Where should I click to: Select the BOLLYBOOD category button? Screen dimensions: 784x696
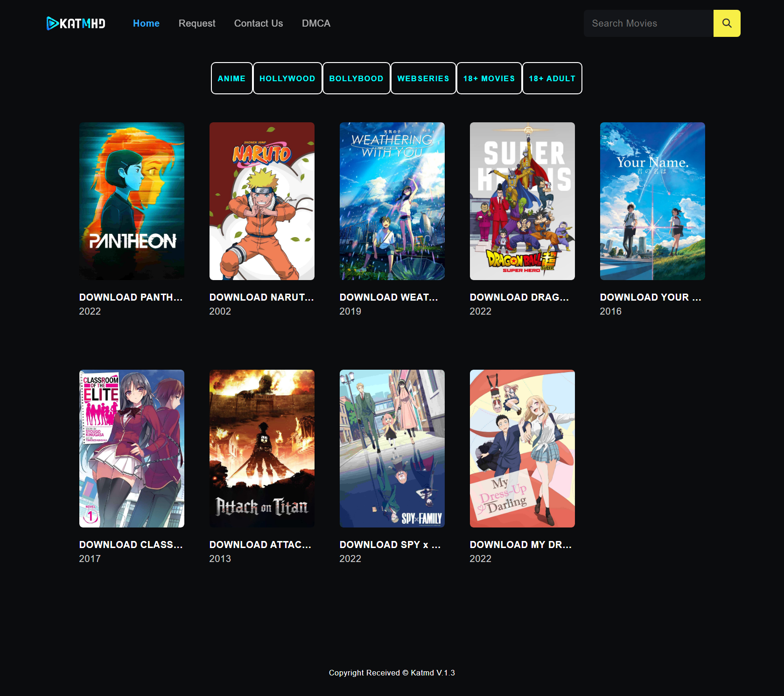click(x=356, y=78)
